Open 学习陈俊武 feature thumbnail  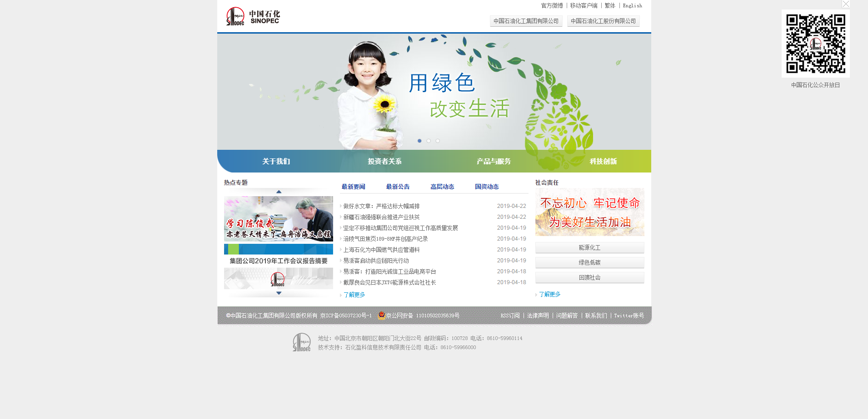click(x=279, y=219)
